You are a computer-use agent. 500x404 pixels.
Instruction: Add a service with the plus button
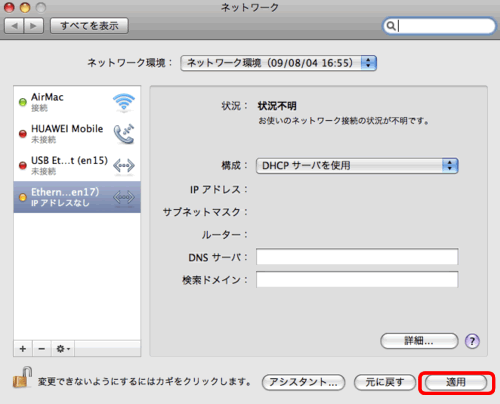click(x=23, y=349)
